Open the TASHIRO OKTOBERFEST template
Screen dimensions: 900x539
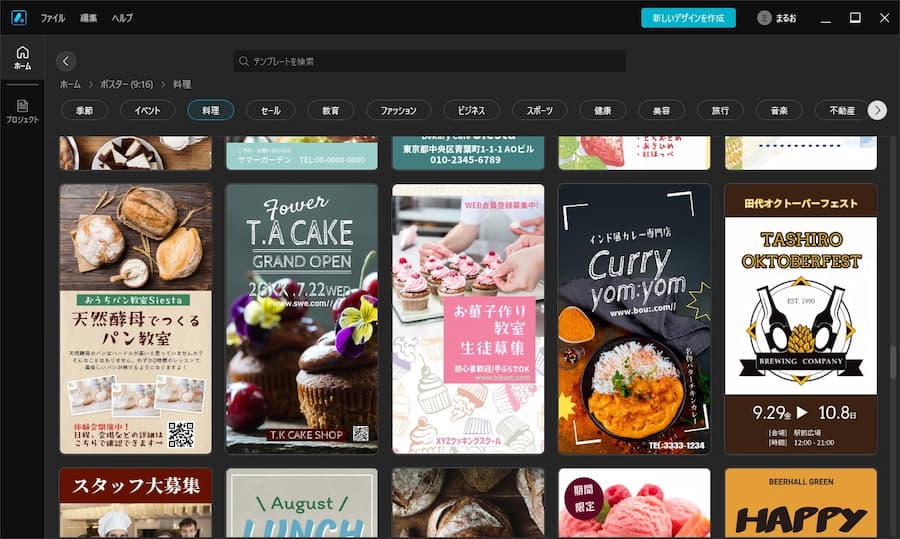(801, 319)
